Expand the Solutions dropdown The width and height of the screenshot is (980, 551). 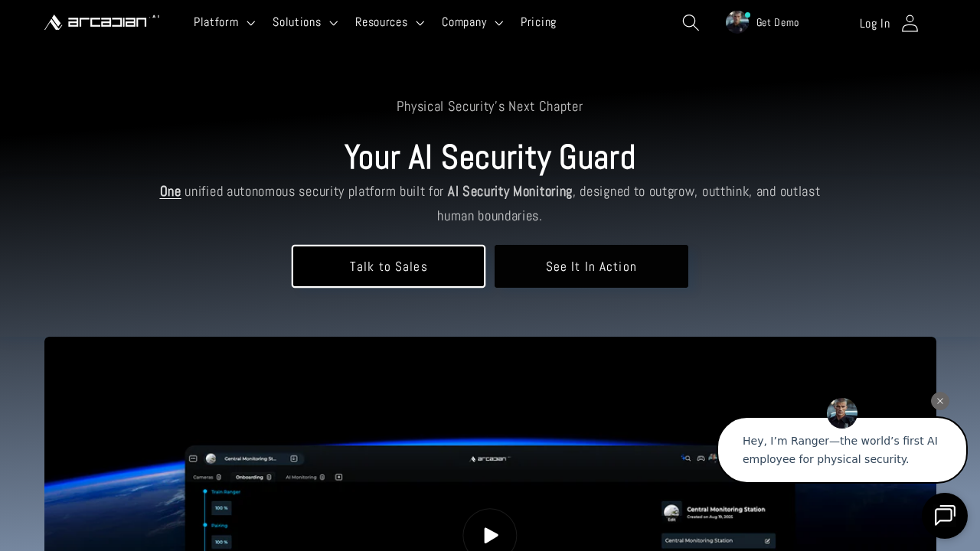point(305,22)
